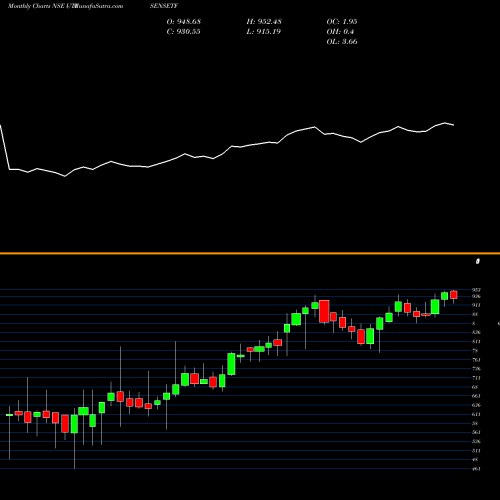
Task: Click the SENSETF symbol label
Action: (164, 6)
